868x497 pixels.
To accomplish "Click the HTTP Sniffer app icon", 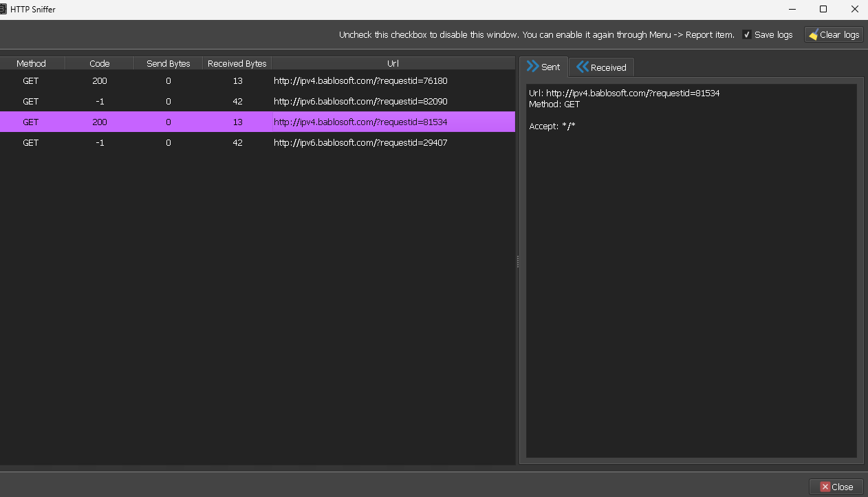I will pos(3,10).
